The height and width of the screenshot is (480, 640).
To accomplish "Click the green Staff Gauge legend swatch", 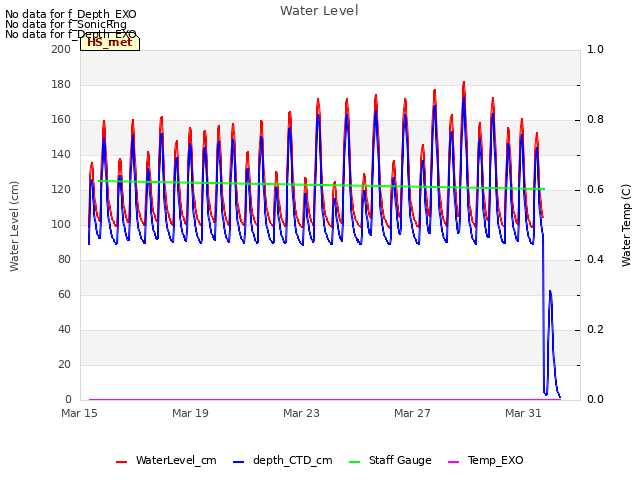I will pos(355,462).
